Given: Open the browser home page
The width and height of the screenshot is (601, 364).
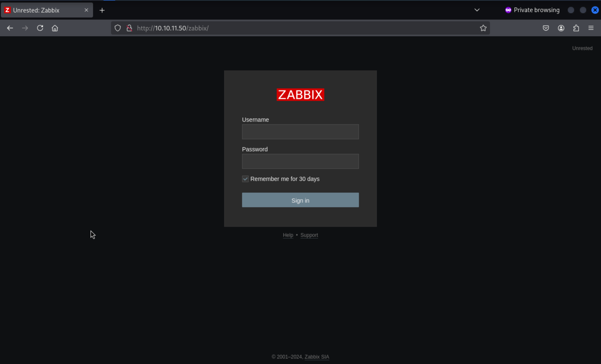Looking at the screenshot, I should click(x=55, y=28).
